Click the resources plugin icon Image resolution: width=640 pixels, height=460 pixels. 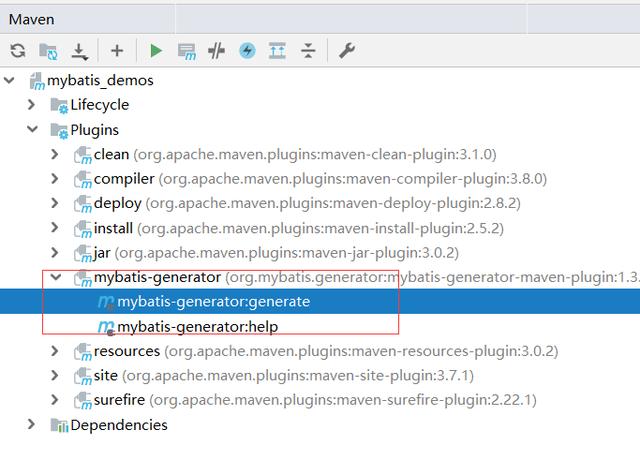83,352
